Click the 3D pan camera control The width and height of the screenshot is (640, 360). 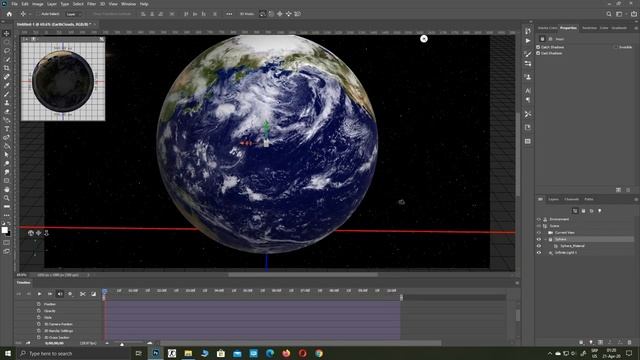pyautogui.click(x=38, y=233)
